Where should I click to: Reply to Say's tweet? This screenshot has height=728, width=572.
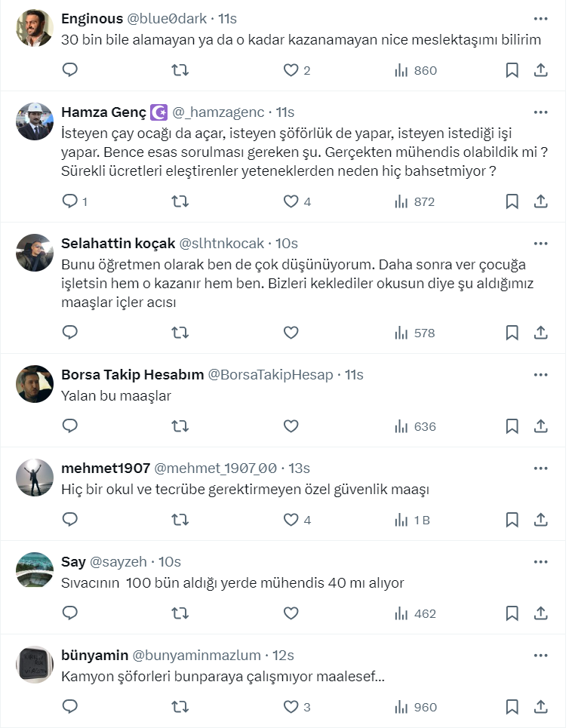click(x=70, y=613)
